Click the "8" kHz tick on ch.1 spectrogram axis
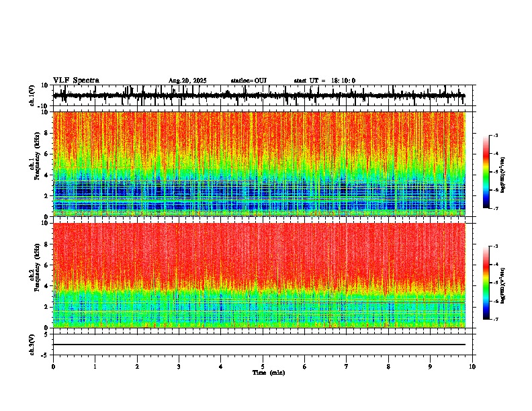The height and width of the screenshot is (411, 532). [47, 133]
